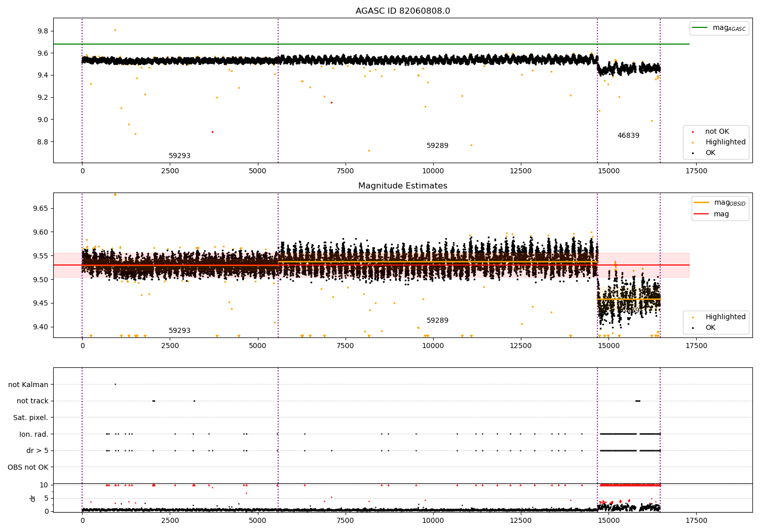Click observation label 59293 in top plot
The height and width of the screenshot is (532, 760).
(179, 156)
